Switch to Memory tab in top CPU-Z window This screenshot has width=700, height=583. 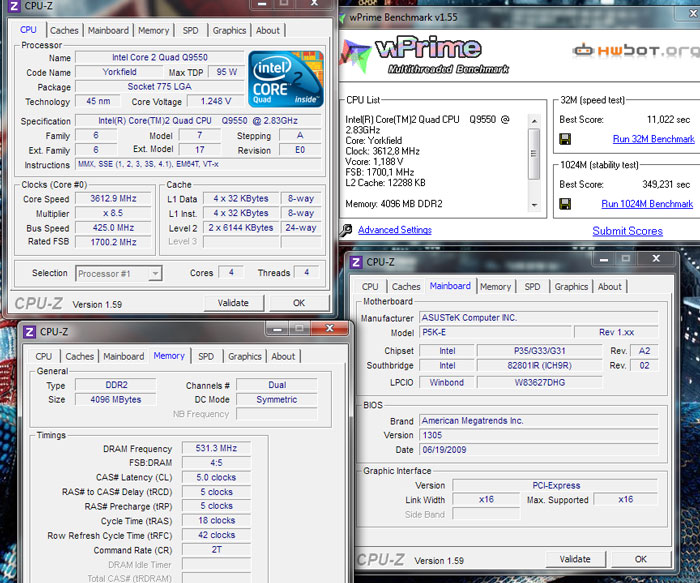tap(154, 30)
